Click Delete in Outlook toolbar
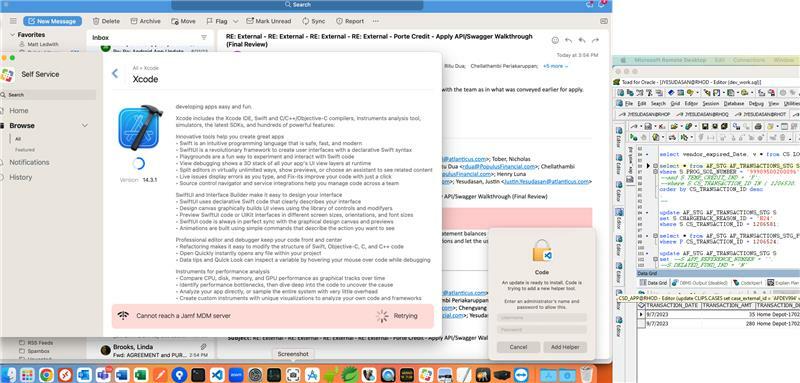800x383 pixels. [106, 21]
